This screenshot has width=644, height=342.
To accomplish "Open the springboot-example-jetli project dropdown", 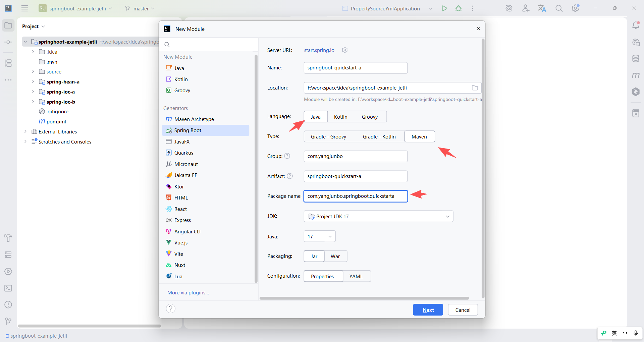I will [x=75, y=8].
